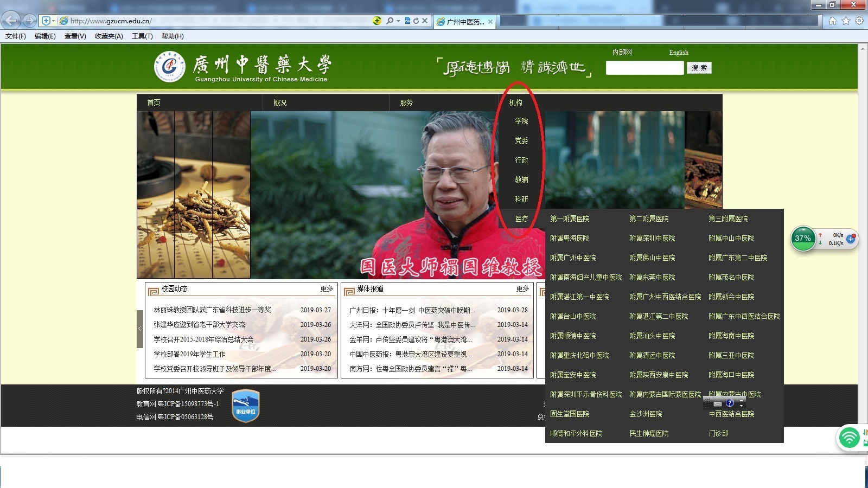Stop loading with the X icon in address bar
This screenshot has width=868, height=488.
(x=425, y=21)
